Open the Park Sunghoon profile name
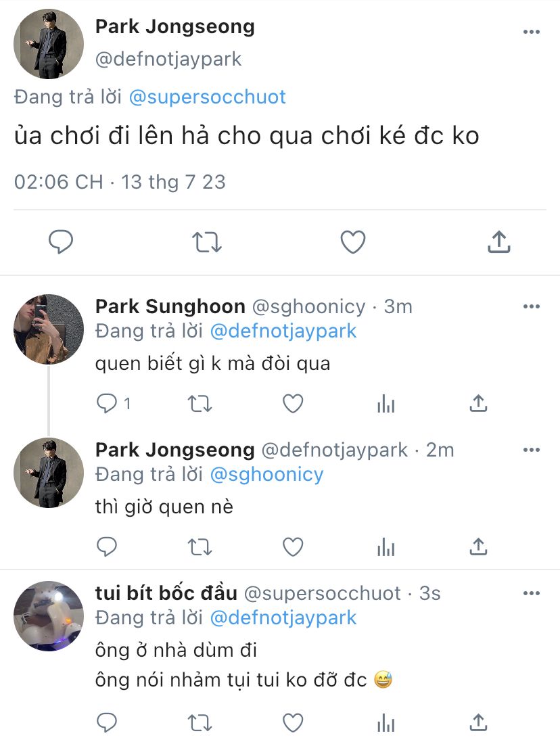The width and height of the screenshot is (560, 744). tap(170, 306)
